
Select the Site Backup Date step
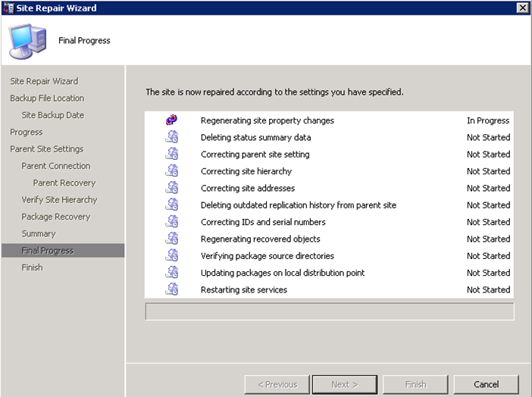pyautogui.click(x=53, y=115)
